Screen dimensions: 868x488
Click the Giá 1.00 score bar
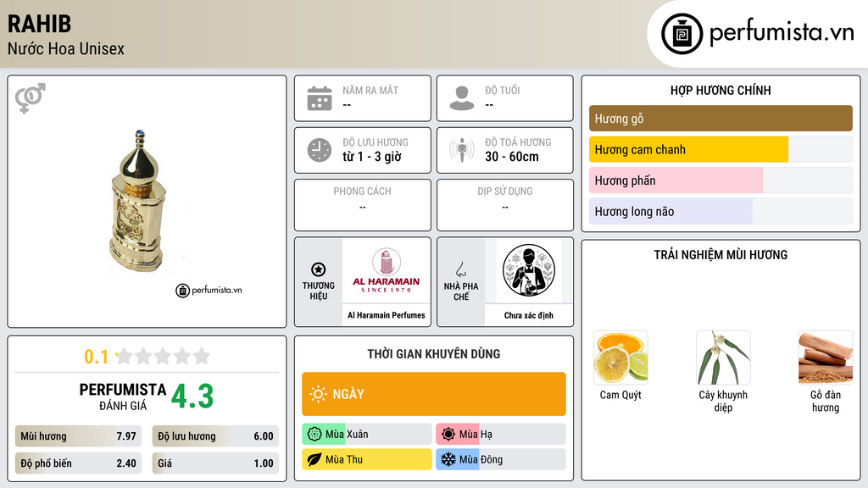[x=215, y=463]
